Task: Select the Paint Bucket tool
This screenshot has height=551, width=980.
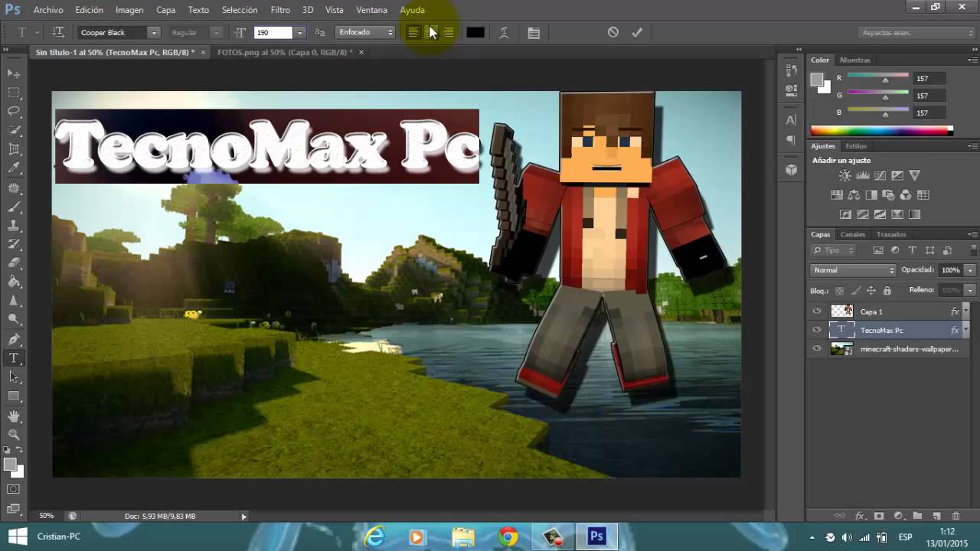Action: (x=14, y=282)
